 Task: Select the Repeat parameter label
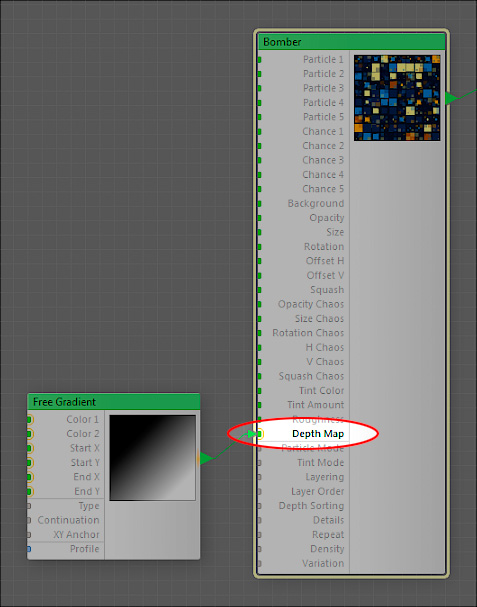[x=328, y=535]
